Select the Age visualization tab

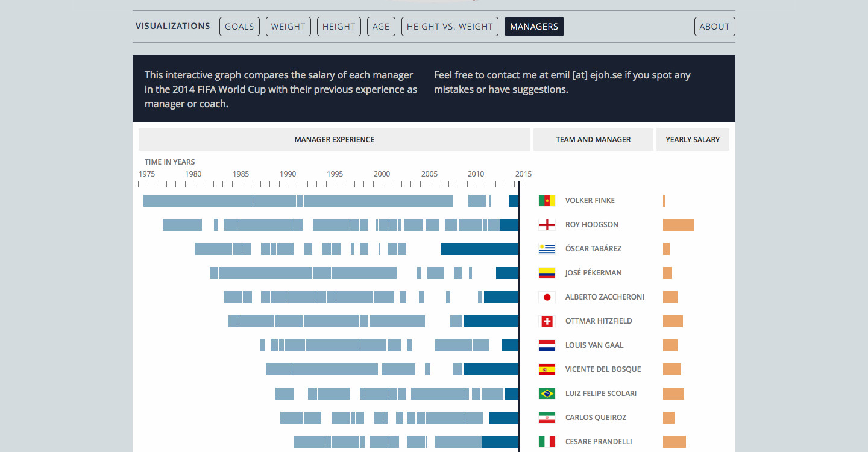click(381, 27)
